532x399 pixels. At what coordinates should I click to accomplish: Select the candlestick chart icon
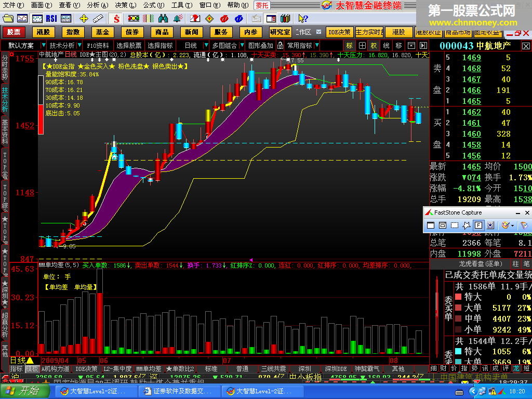tap(37, 18)
